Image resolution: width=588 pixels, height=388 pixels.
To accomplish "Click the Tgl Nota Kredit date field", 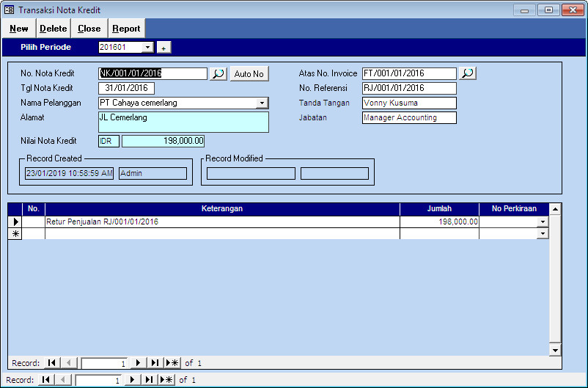I will pos(126,88).
